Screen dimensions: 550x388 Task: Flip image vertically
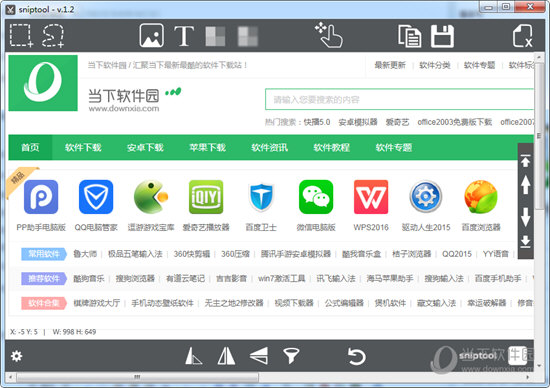(x=259, y=356)
